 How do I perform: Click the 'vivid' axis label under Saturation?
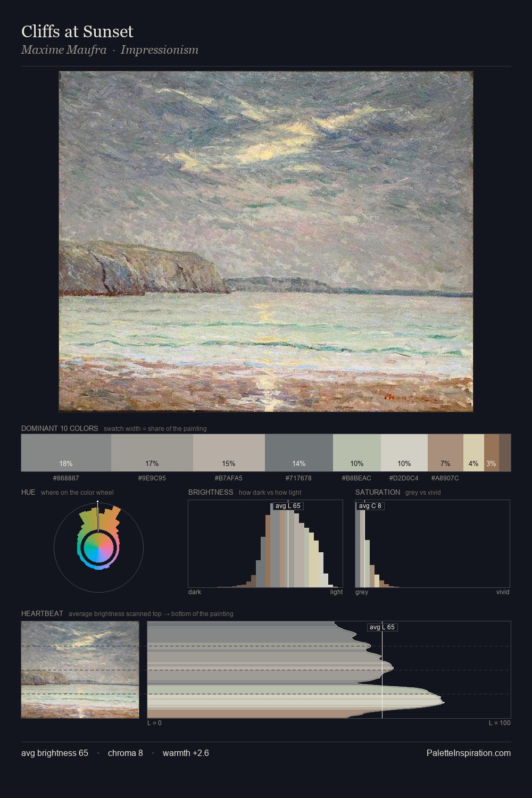pyautogui.click(x=503, y=592)
